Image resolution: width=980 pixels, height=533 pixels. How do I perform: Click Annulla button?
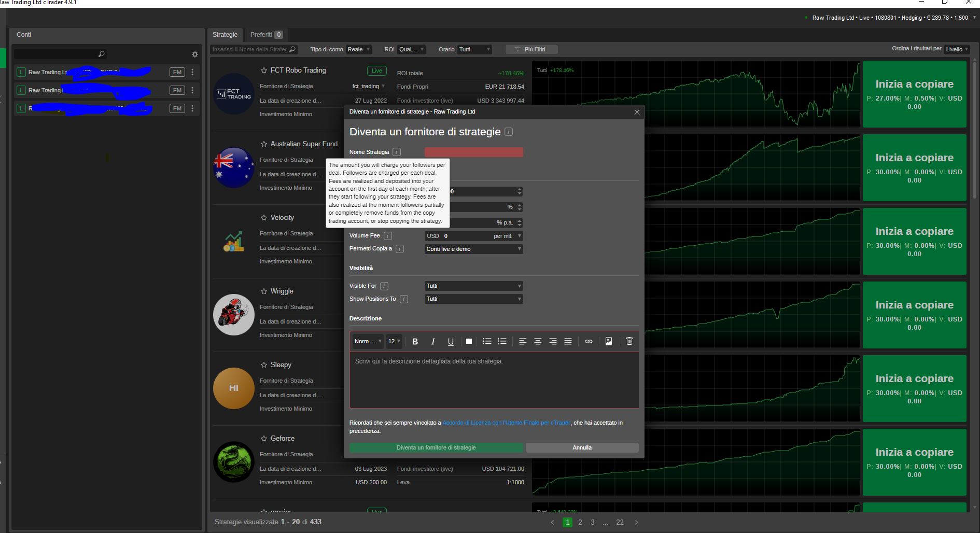(x=582, y=447)
